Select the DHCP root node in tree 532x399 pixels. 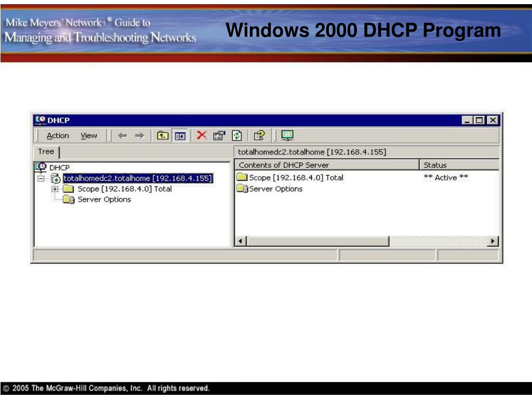(59, 168)
